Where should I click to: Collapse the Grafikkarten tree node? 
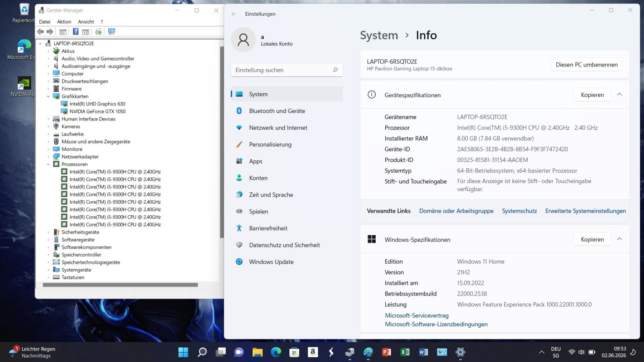point(48,96)
